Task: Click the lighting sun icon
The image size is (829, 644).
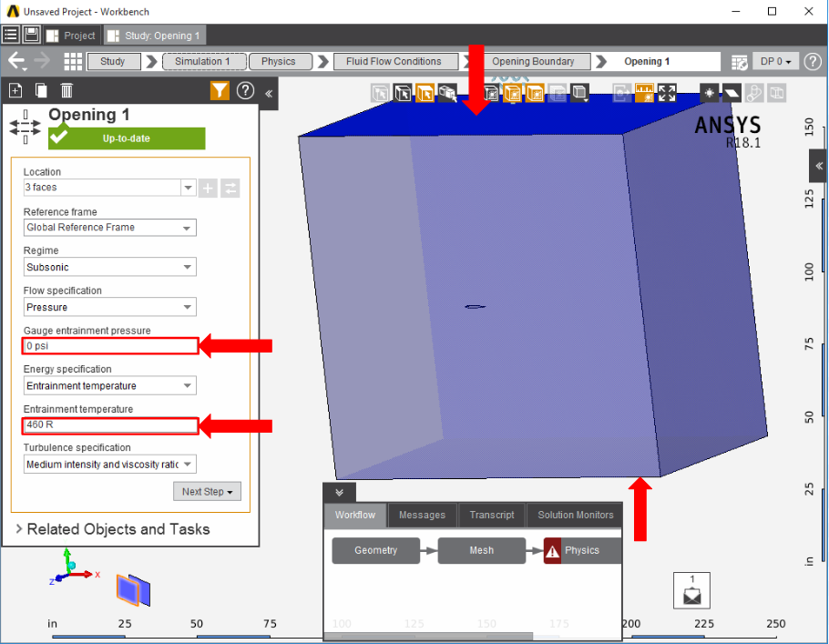Action: (x=709, y=94)
